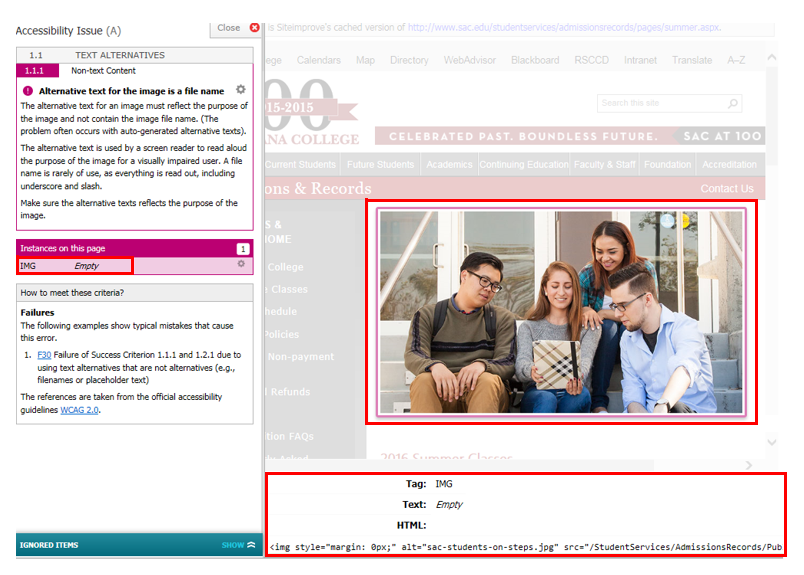The width and height of the screenshot is (804, 575).
Task: Open Blackboard in the top navigation
Action: (x=535, y=60)
